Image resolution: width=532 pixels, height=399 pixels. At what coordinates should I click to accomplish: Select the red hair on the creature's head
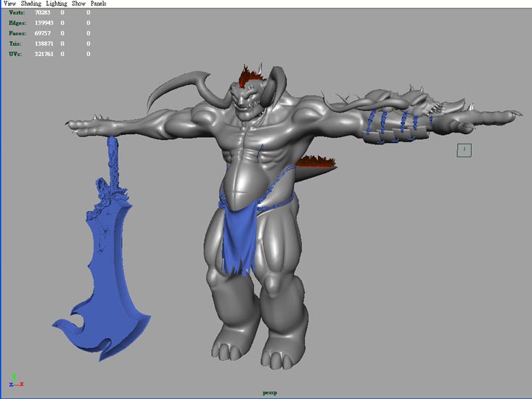[250, 75]
